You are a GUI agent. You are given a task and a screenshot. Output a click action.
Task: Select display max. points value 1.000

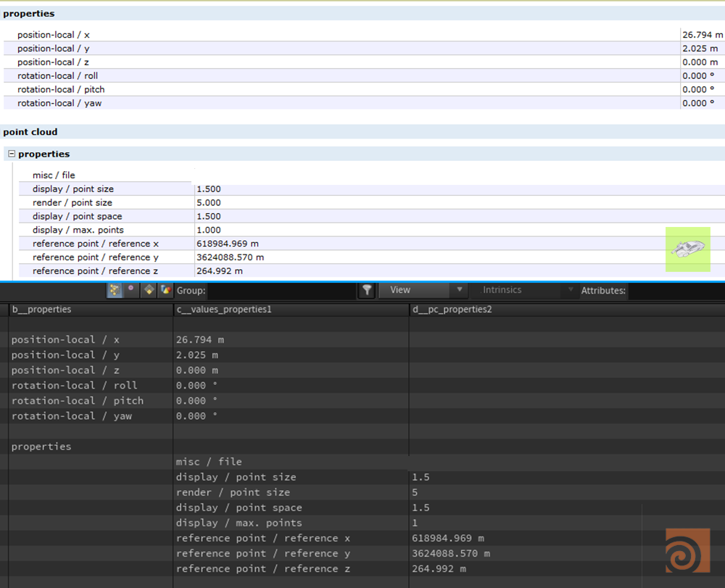pyautogui.click(x=209, y=230)
